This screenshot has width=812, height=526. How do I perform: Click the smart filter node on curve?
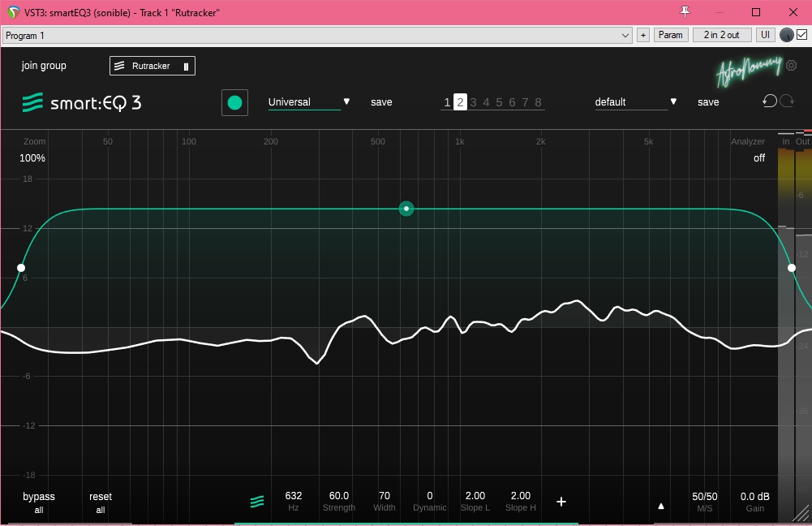[x=406, y=209]
